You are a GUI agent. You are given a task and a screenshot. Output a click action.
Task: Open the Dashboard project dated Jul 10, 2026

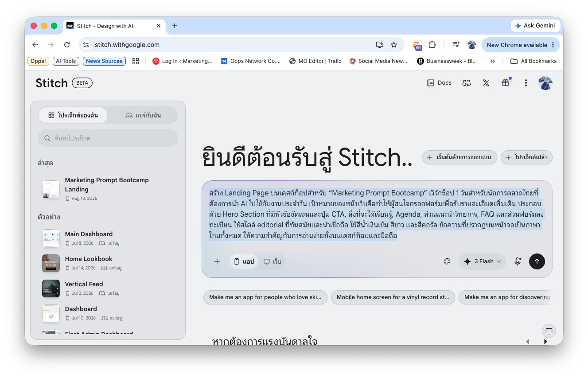(x=108, y=313)
